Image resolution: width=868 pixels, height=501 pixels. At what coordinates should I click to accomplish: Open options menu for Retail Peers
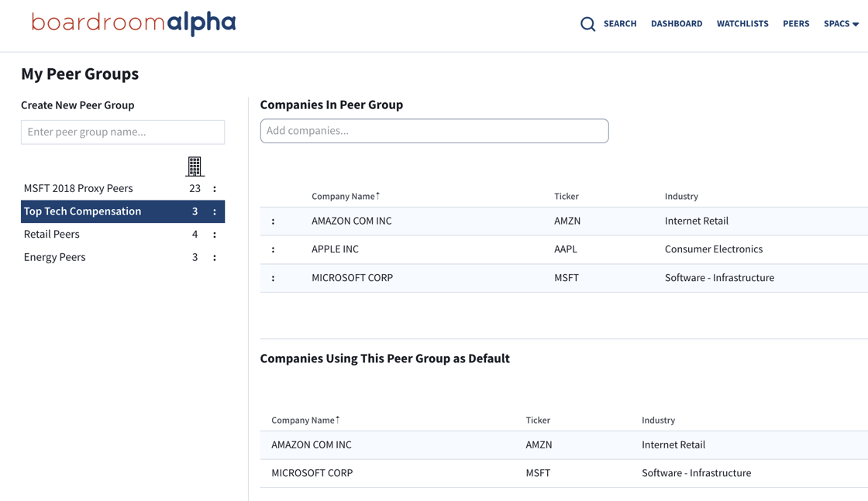(x=215, y=235)
